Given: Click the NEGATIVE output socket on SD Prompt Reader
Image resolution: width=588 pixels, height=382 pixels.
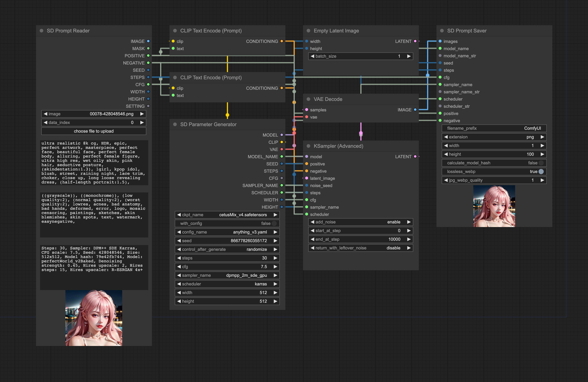Looking at the screenshot, I should coord(148,63).
